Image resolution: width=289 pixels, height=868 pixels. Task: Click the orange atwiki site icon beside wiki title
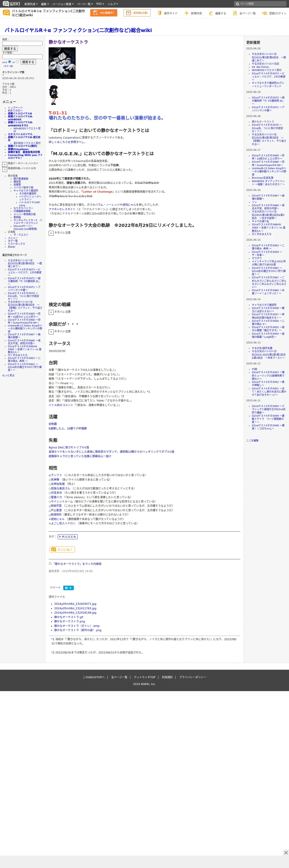(x=6, y=13)
